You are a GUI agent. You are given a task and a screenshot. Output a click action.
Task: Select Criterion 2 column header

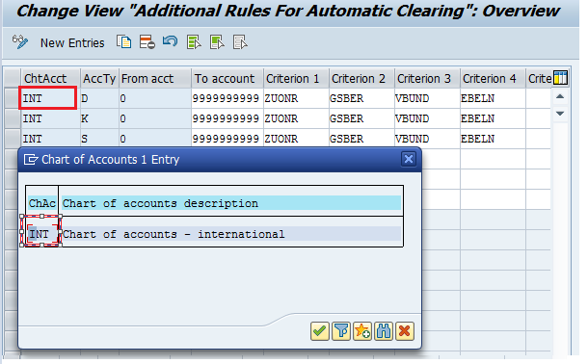361,78
